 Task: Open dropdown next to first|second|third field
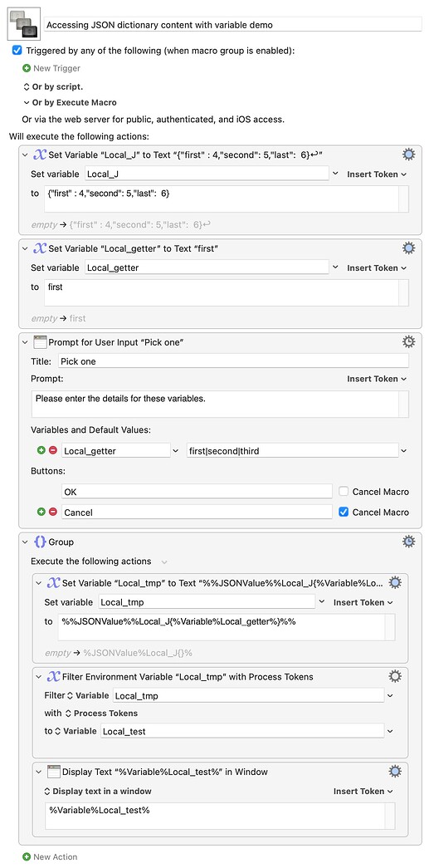pos(404,450)
